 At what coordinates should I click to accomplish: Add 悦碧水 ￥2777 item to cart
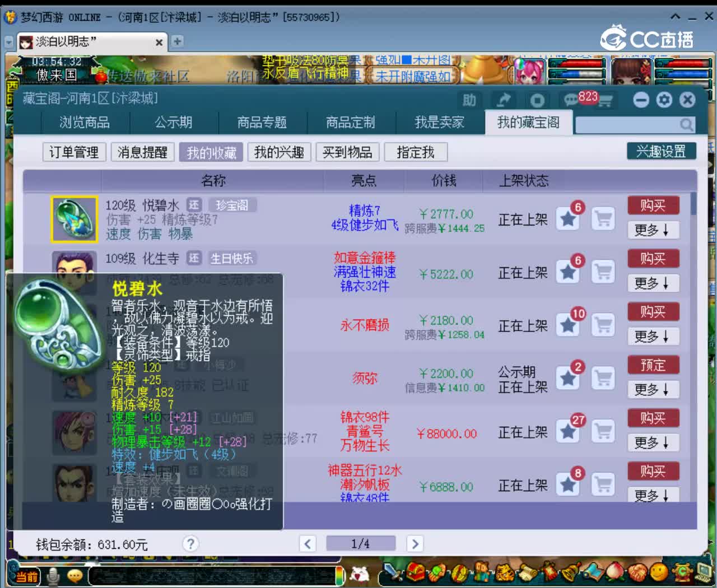[x=603, y=219]
